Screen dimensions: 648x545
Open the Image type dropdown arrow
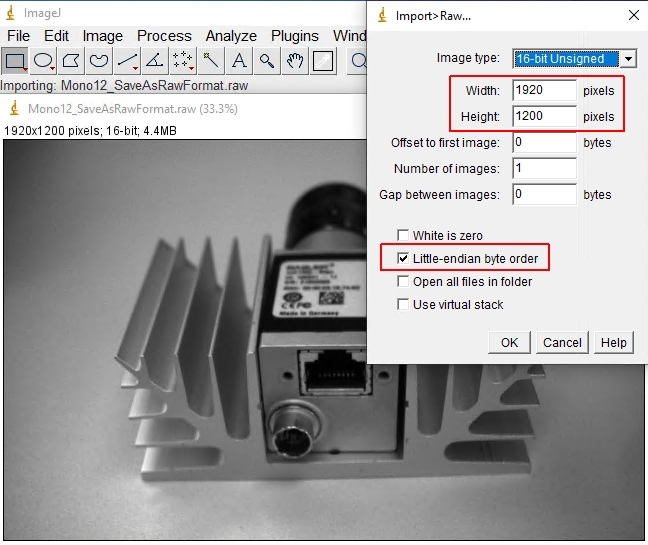[628, 59]
